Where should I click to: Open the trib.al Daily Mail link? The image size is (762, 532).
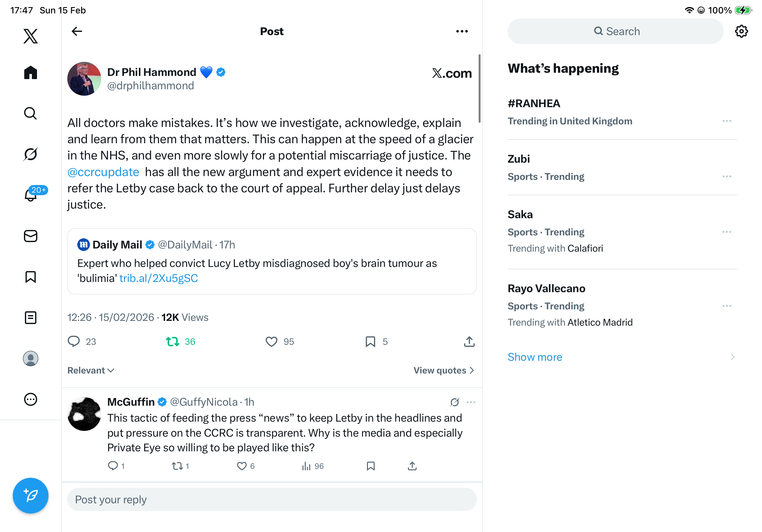(x=158, y=278)
